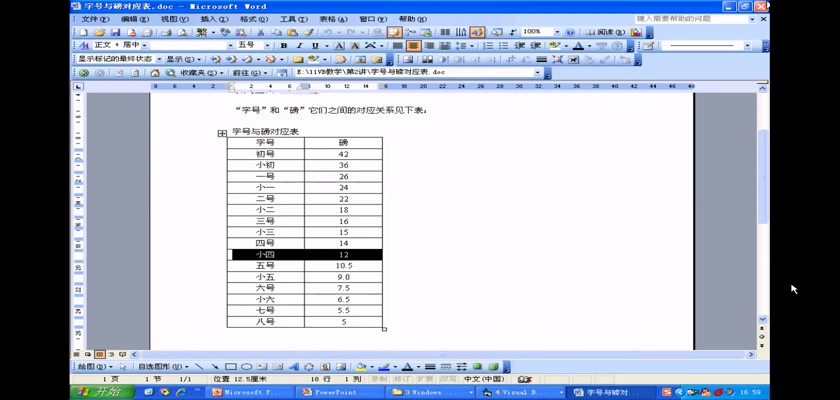Toggle Bold formatting
The width and height of the screenshot is (840, 400).
[x=284, y=46]
